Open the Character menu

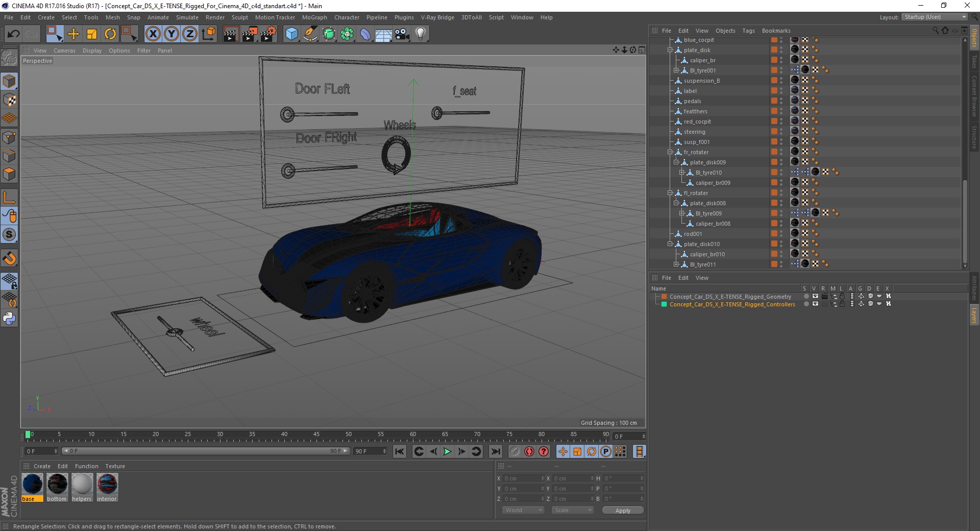pyautogui.click(x=347, y=17)
